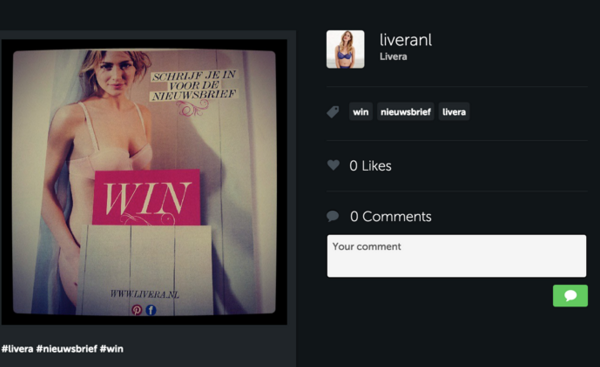Click the tag icon next to the hashtags
Image resolution: width=600 pixels, height=367 pixels.
point(333,112)
